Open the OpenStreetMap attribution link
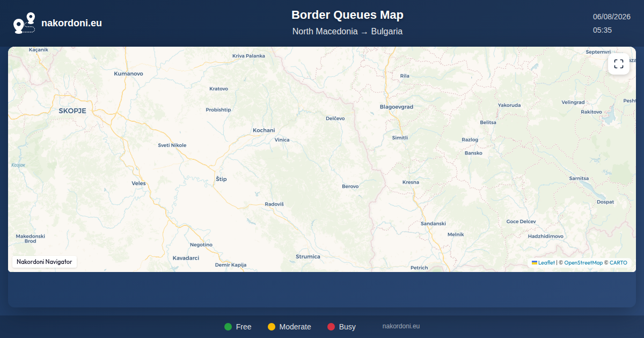 point(583,263)
